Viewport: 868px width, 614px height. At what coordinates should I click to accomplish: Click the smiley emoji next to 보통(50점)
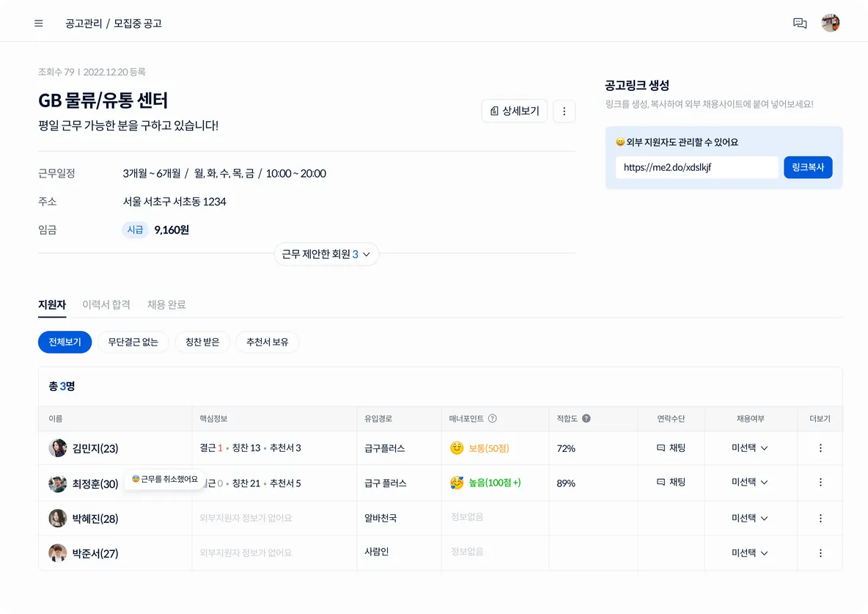pyautogui.click(x=457, y=447)
